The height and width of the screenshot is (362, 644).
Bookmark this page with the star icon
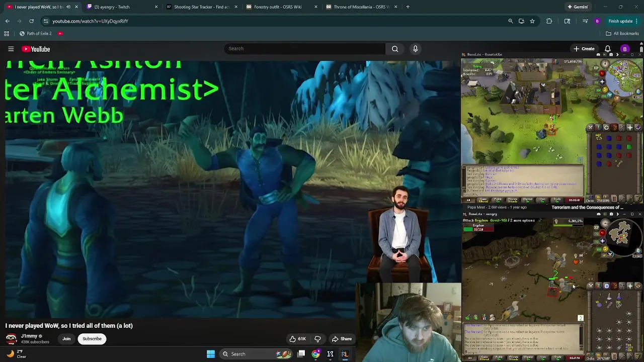point(532,21)
